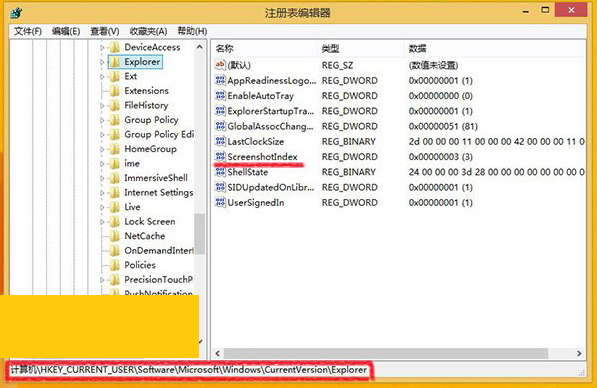Image resolution: width=597 pixels, height=388 pixels.
Task: Select the HomeGroup folder icon
Action: click(115, 148)
